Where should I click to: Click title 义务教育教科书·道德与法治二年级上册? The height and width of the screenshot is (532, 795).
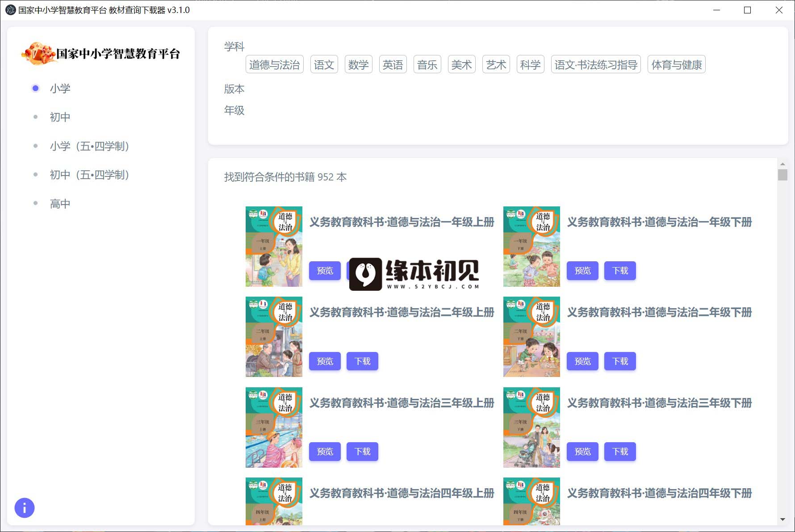coord(402,312)
